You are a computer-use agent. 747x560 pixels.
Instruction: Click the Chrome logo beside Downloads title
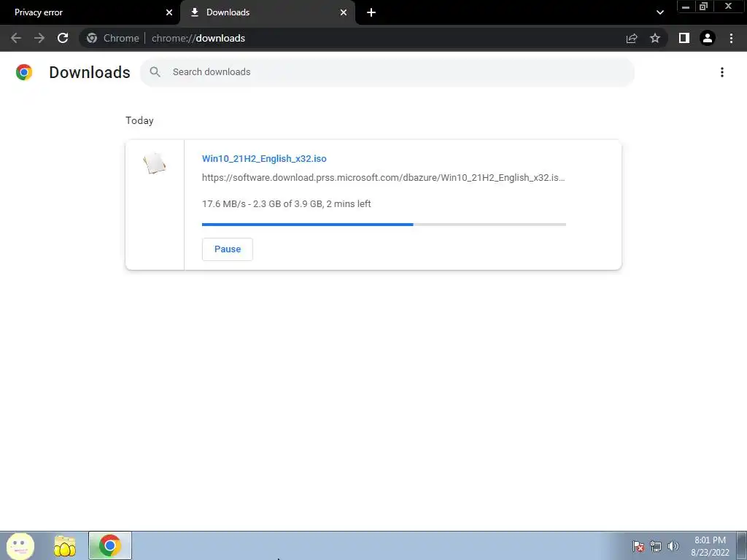click(x=24, y=72)
